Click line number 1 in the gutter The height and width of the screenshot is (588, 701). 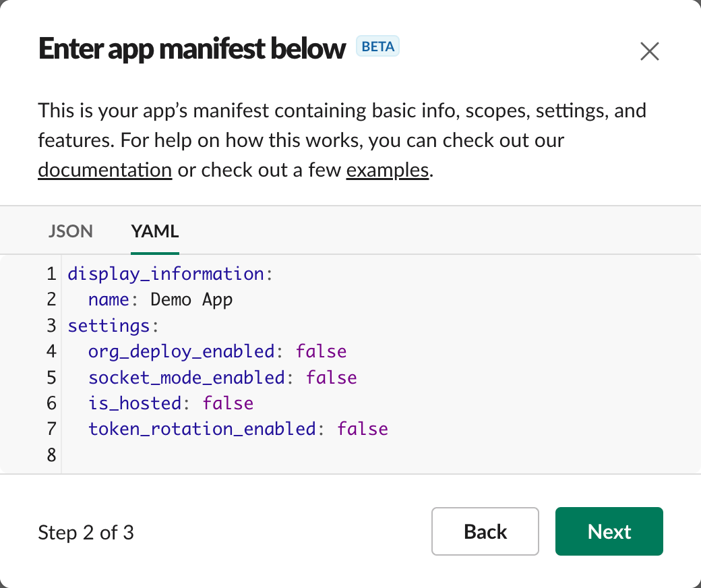point(51,274)
